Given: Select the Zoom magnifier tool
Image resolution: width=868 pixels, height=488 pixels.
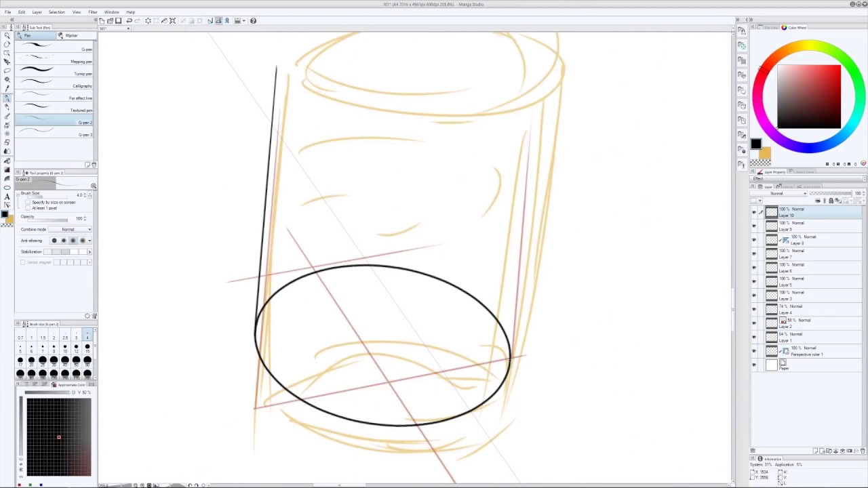Looking at the screenshot, I should coord(7,35).
